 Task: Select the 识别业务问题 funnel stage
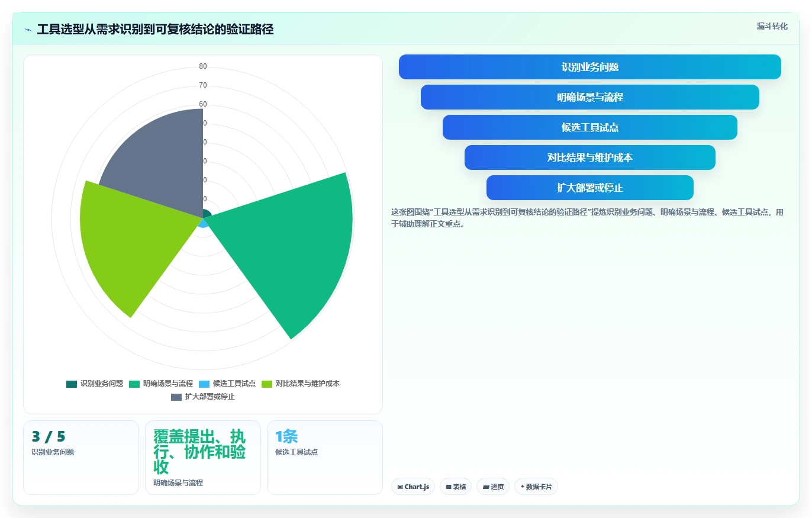point(590,67)
